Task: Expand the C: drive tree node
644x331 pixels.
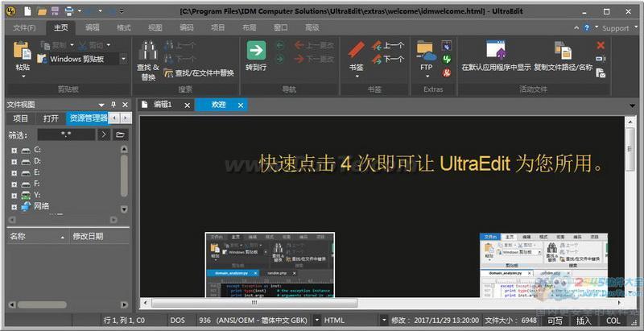Action: (x=14, y=151)
